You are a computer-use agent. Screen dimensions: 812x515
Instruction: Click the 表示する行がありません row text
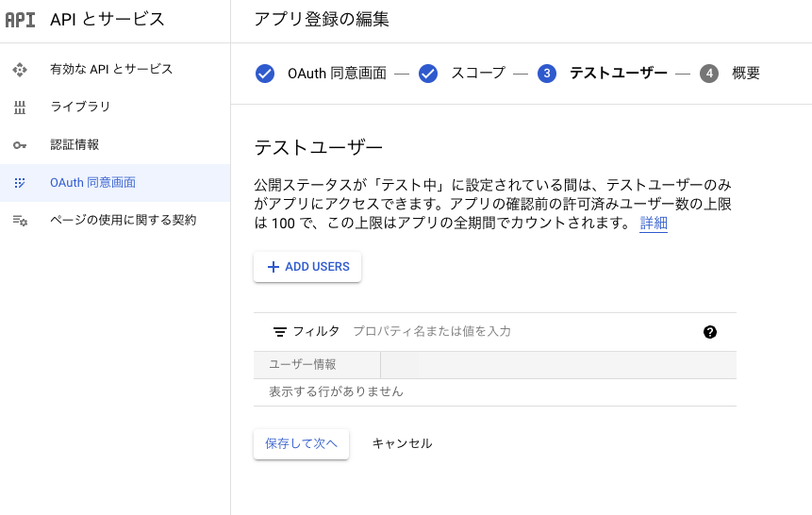336,391
